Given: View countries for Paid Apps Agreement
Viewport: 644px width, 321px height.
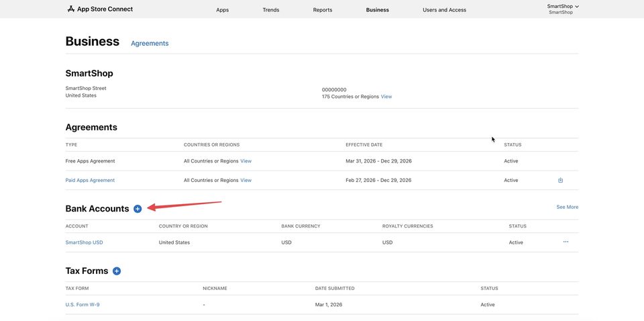Looking at the screenshot, I should [246, 181].
